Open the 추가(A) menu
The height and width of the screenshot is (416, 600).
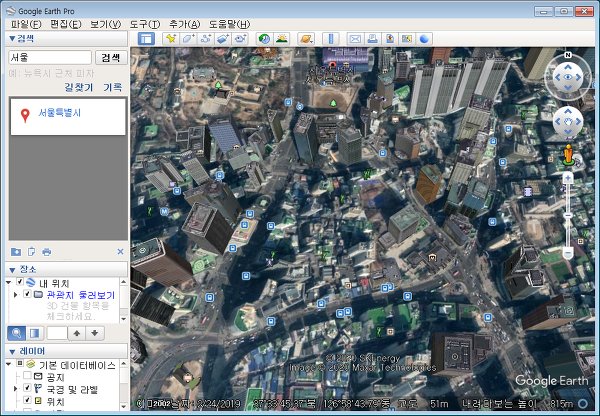184,24
